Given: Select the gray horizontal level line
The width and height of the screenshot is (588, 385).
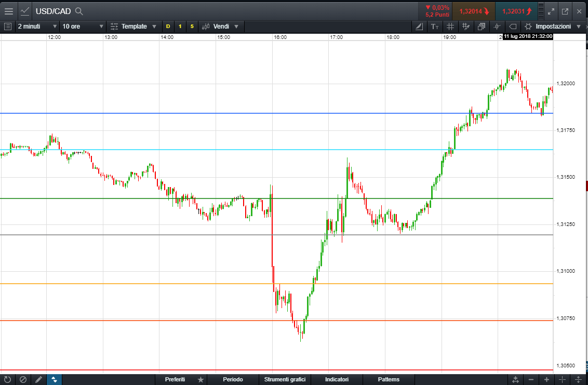Looking at the screenshot, I should coord(276,234).
